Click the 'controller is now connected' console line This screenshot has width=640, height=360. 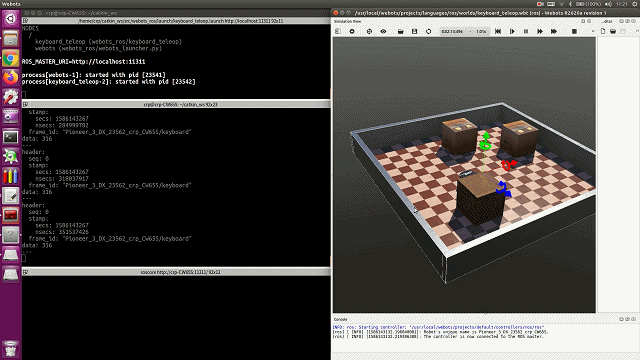(x=438, y=337)
